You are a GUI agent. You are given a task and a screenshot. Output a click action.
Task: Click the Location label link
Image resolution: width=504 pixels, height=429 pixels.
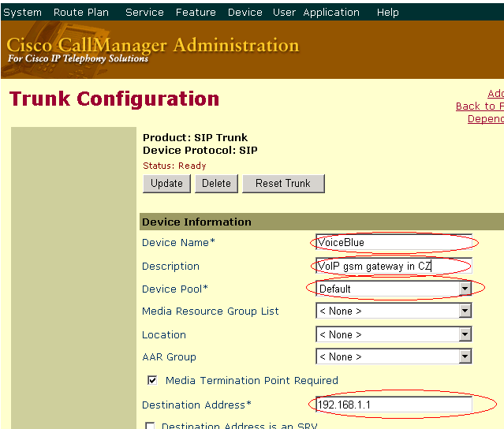[164, 334]
